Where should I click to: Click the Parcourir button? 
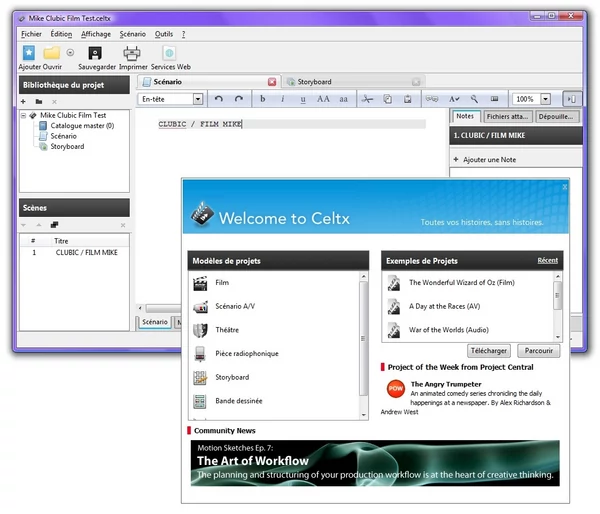538,351
